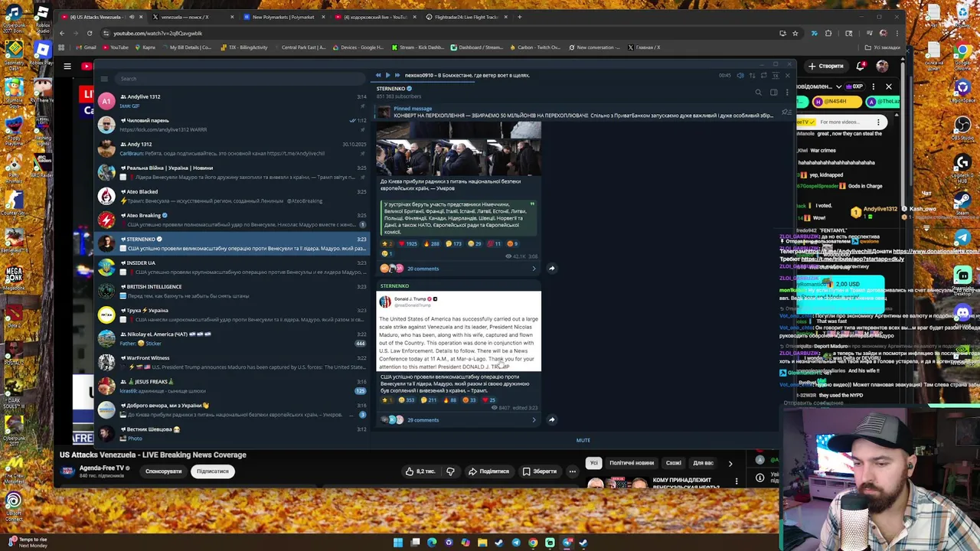The image size is (980, 551).
Task: Open Ateo Blacked channel
Action: pyautogui.click(x=232, y=196)
